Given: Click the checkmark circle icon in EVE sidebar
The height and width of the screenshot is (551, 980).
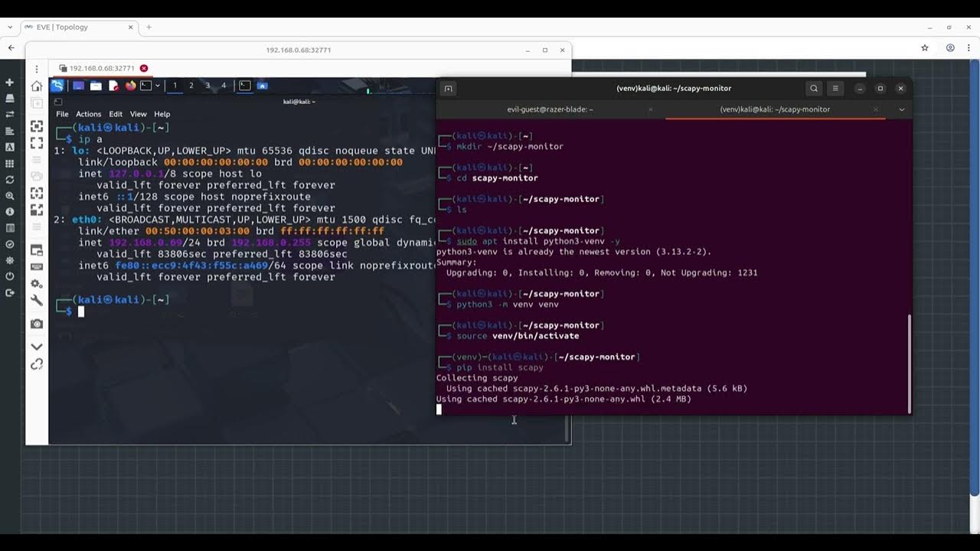Looking at the screenshot, I should pyautogui.click(x=10, y=244).
